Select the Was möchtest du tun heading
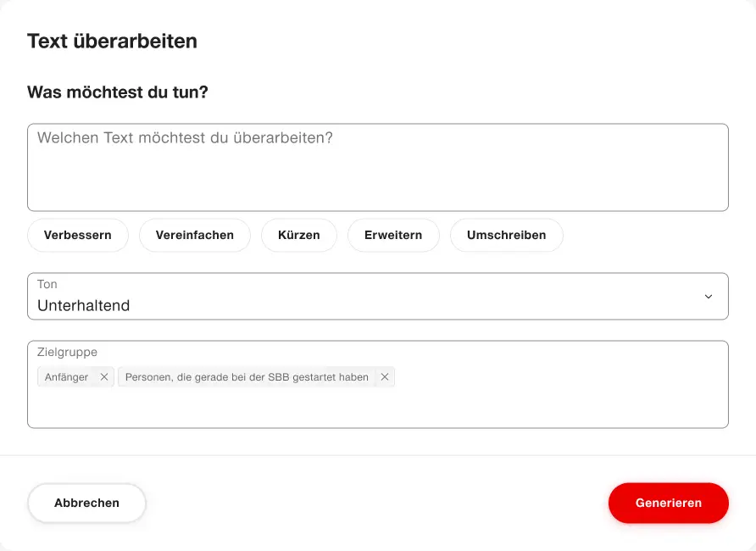 click(117, 92)
